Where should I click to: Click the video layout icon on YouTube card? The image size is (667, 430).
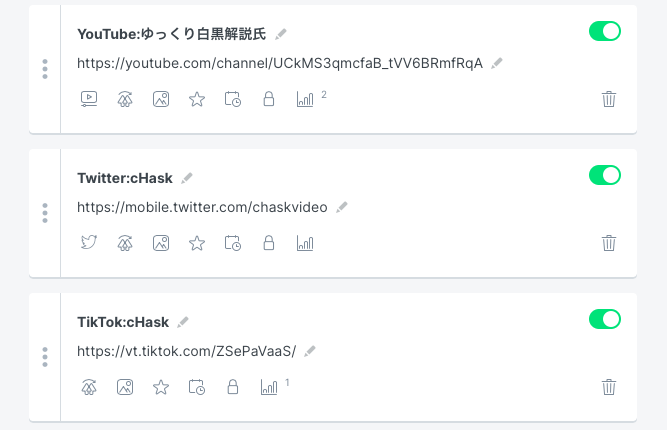point(89,99)
